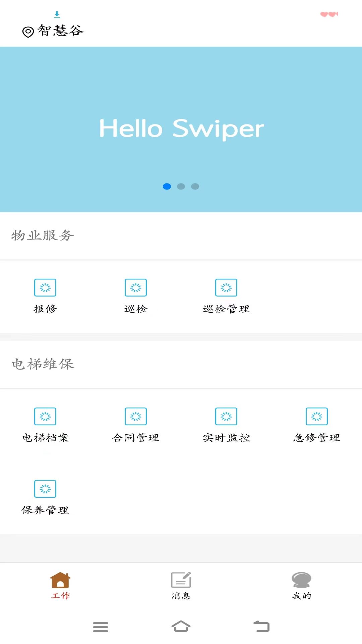Screen dimensions: 362x644
Task: Click the location pin icon beside 智慧谷
Action: [x=28, y=32]
